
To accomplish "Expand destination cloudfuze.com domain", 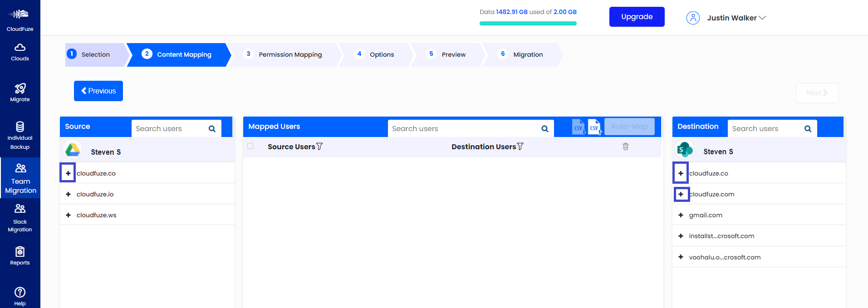I will click(x=681, y=194).
